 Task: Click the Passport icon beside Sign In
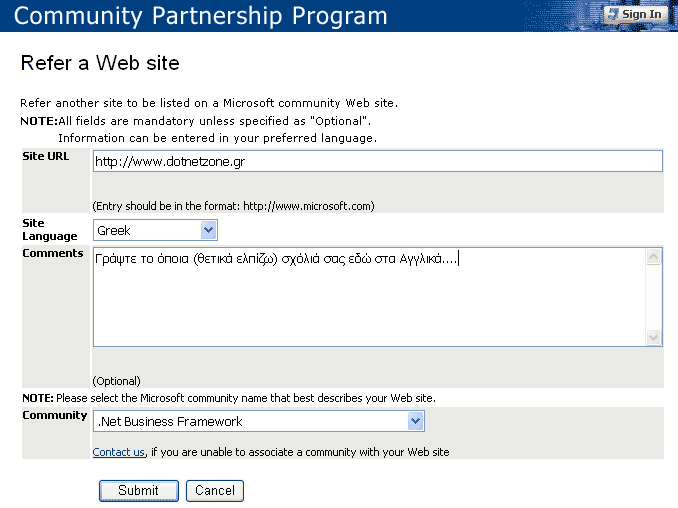click(x=613, y=14)
